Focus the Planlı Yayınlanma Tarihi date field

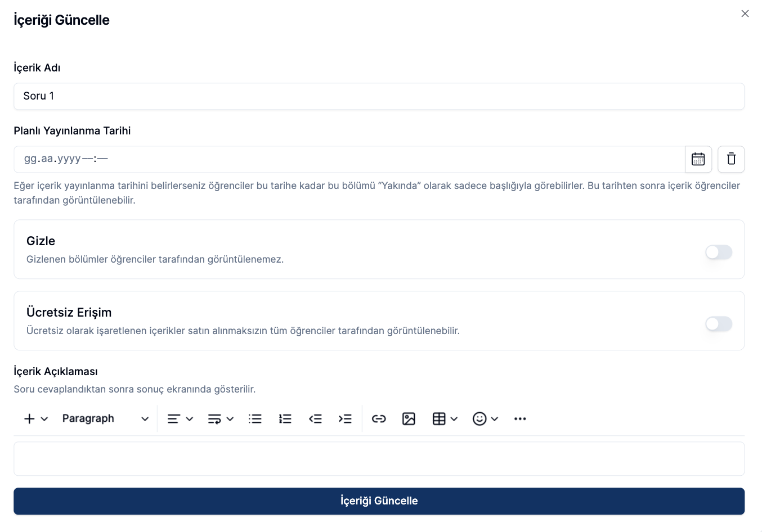(349, 159)
